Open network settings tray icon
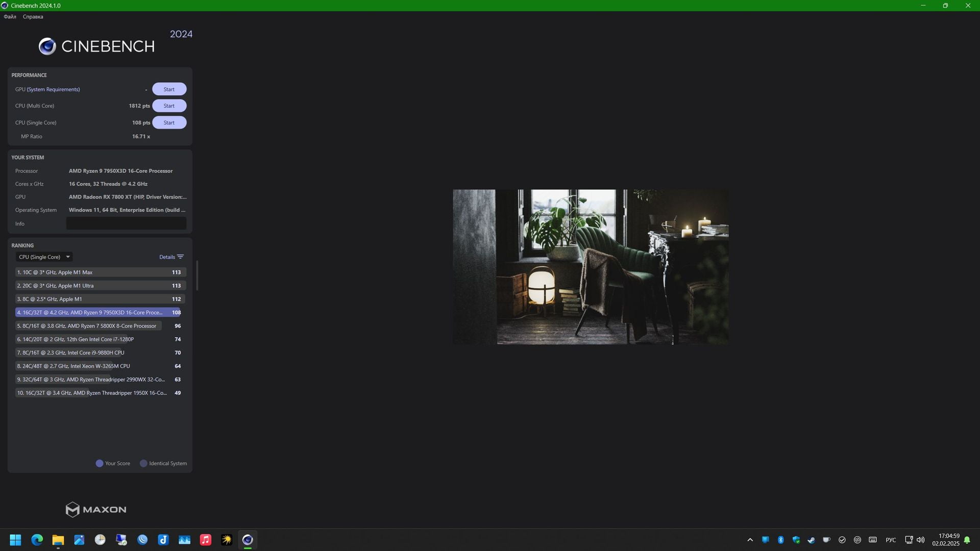The image size is (980, 551). 909,540
